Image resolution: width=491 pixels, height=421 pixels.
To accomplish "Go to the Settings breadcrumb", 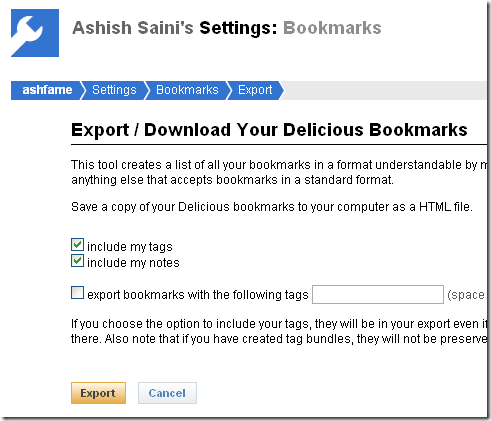I will coord(114,90).
